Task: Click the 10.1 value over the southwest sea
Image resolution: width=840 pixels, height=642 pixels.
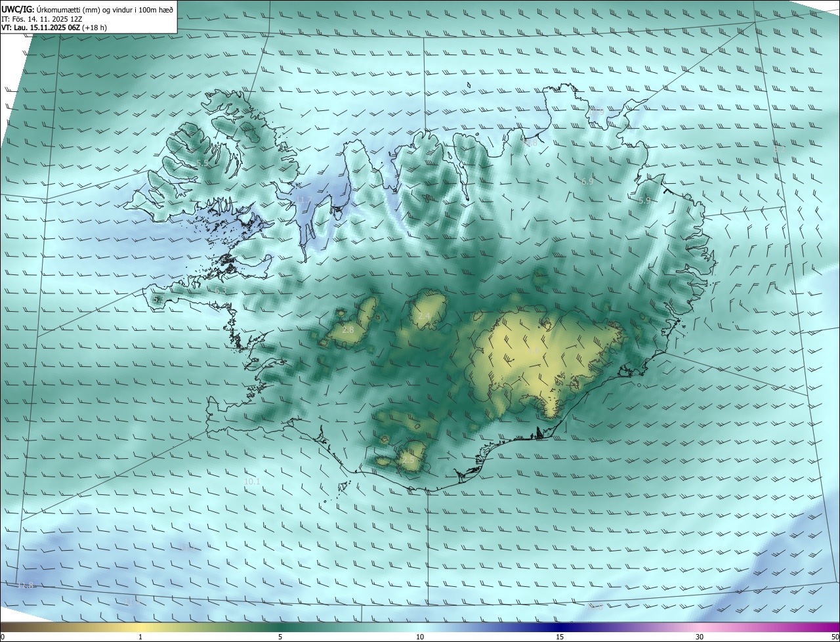Action: pos(252,481)
